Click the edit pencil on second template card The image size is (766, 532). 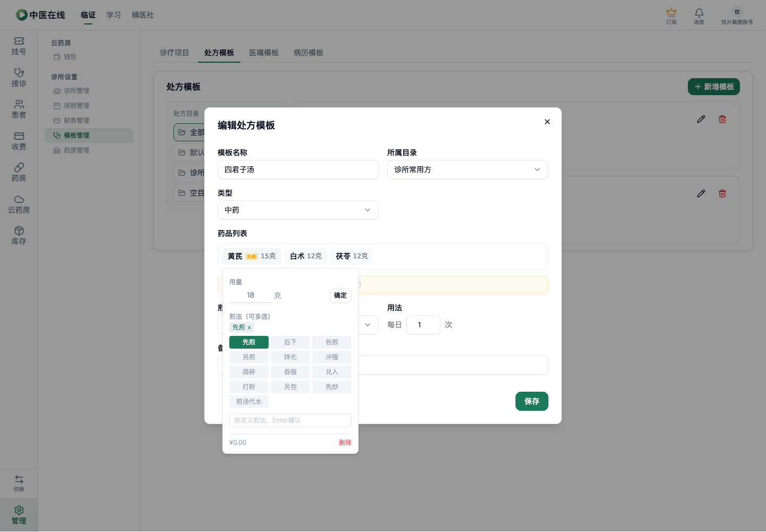click(x=701, y=193)
